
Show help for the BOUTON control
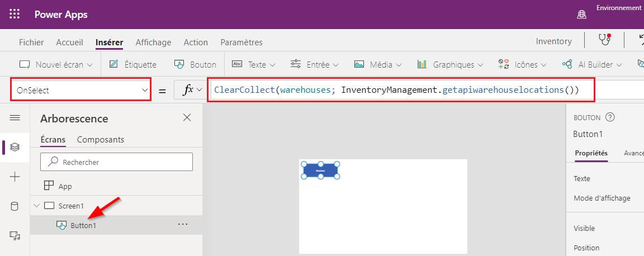[610, 117]
